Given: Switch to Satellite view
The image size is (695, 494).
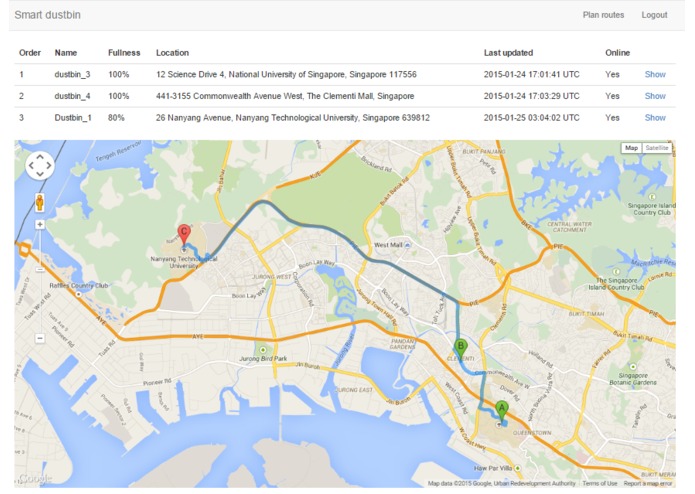Looking at the screenshot, I should [x=656, y=148].
